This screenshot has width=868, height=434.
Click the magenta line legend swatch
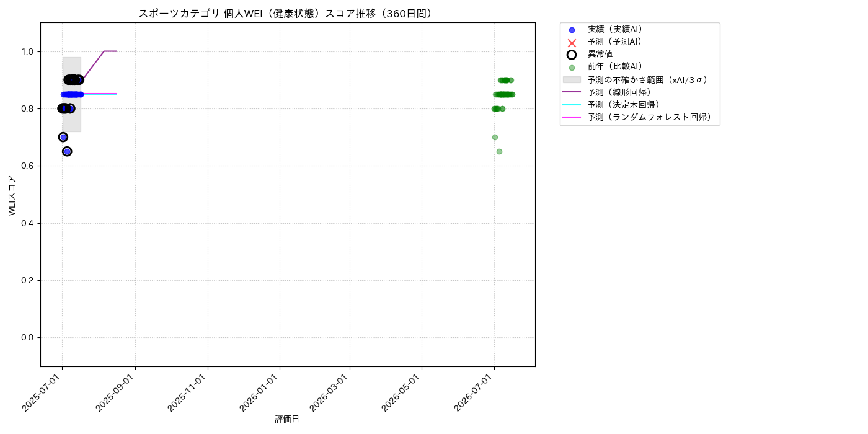click(x=572, y=117)
